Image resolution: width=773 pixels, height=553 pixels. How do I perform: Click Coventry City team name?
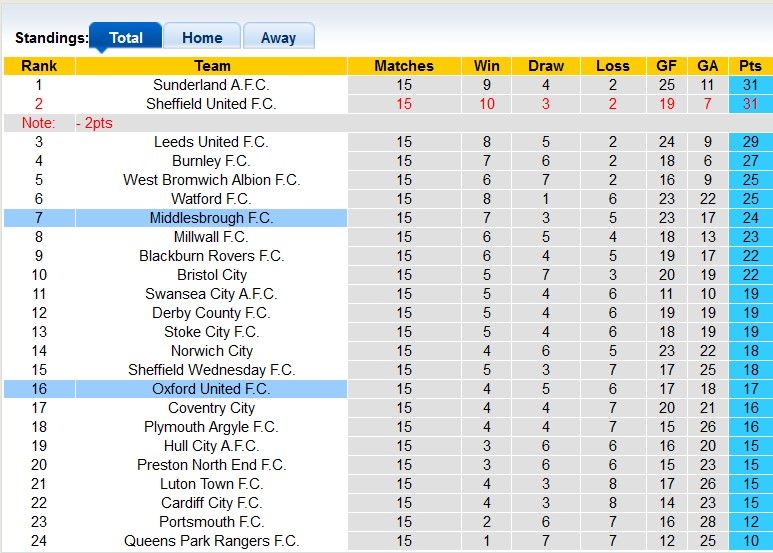coord(211,408)
